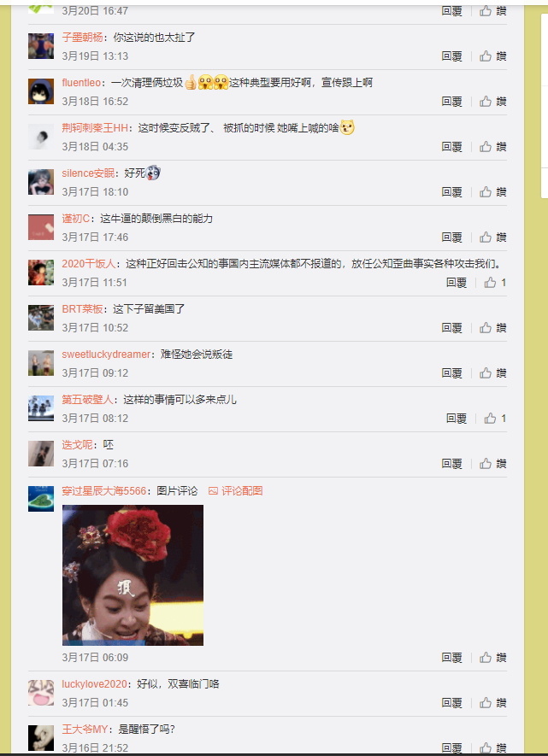Reply to 迭戈呢's comment
This screenshot has width=548, height=756.
click(x=452, y=464)
